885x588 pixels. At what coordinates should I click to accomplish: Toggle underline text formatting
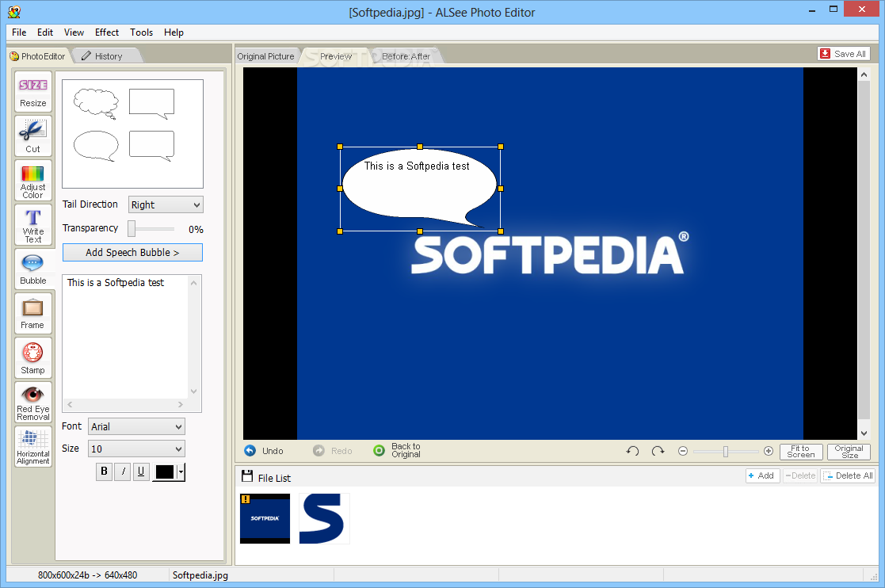pyautogui.click(x=141, y=472)
